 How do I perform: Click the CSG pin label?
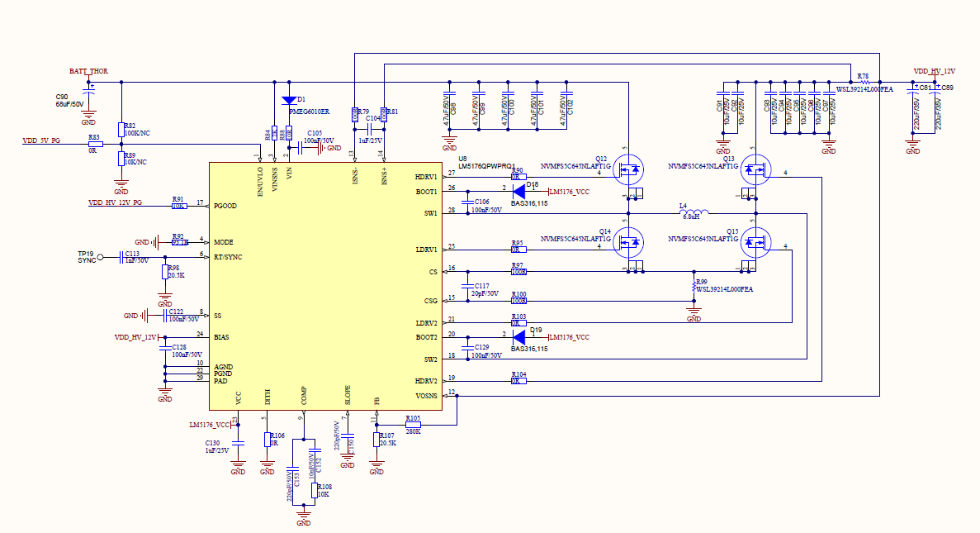(x=431, y=301)
